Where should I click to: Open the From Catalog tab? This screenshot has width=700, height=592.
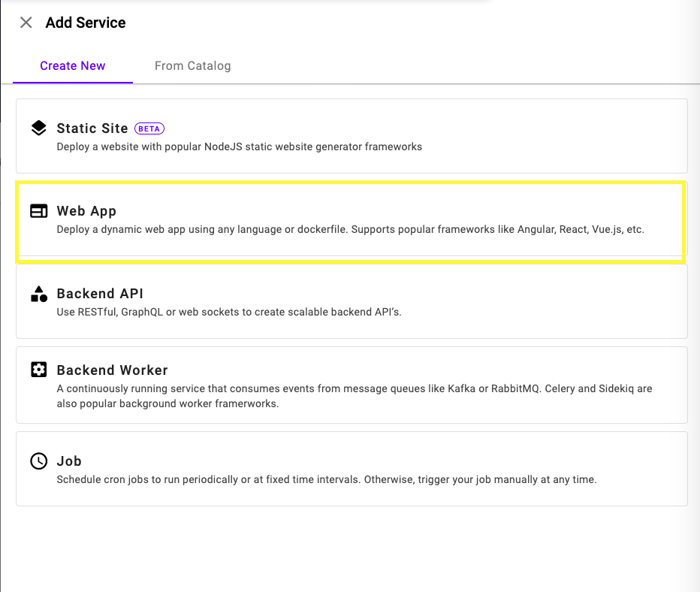point(192,66)
